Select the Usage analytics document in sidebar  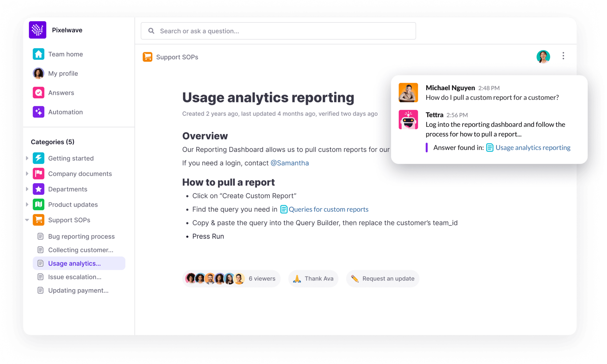point(74,263)
